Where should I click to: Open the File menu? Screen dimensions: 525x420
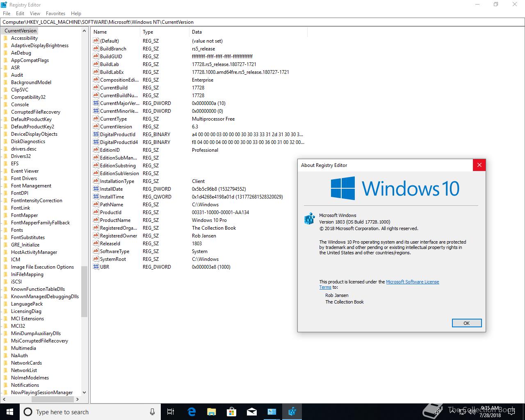point(7,13)
